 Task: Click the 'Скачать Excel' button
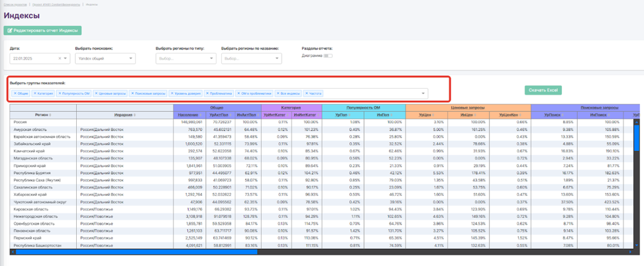543,90
